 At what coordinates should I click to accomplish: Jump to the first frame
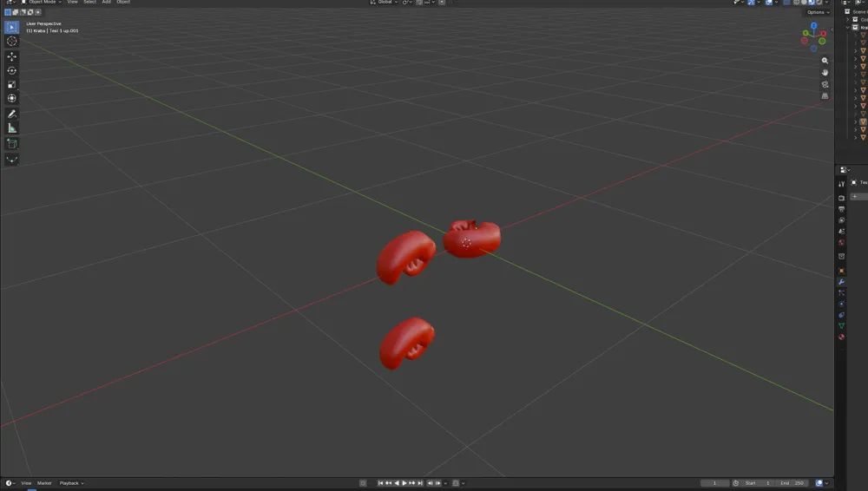380,483
